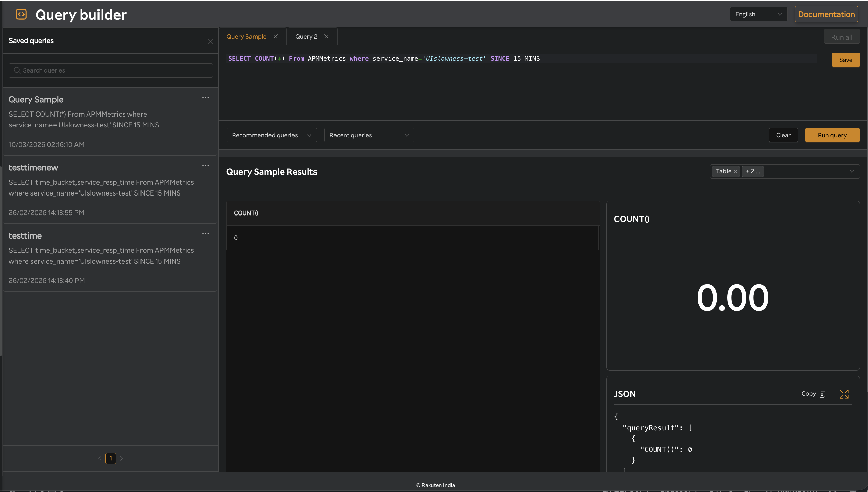The height and width of the screenshot is (492, 868).
Task: Open the Recent queries dropdown
Action: click(369, 135)
